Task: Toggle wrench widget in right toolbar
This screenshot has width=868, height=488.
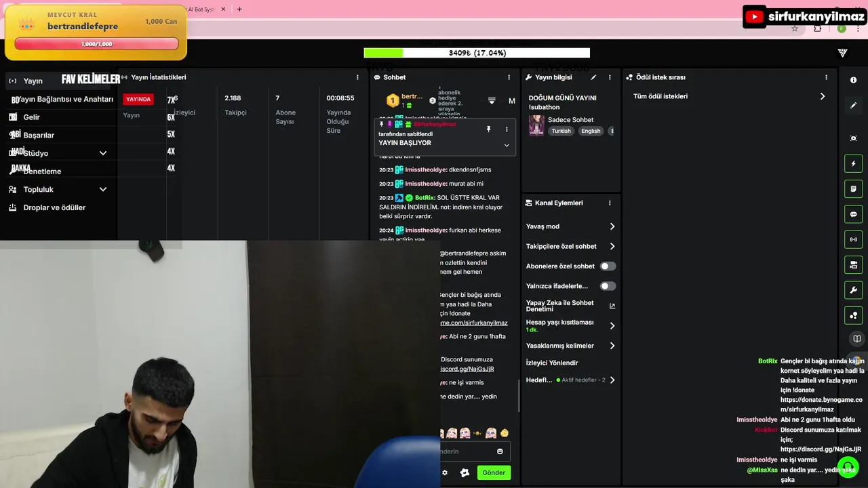Action: pos(853,290)
